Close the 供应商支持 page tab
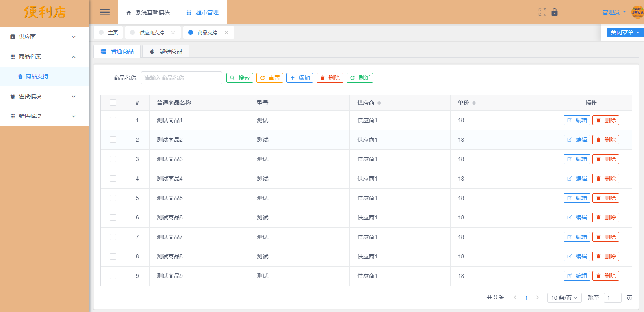644x312 pixels. [173, 33]
